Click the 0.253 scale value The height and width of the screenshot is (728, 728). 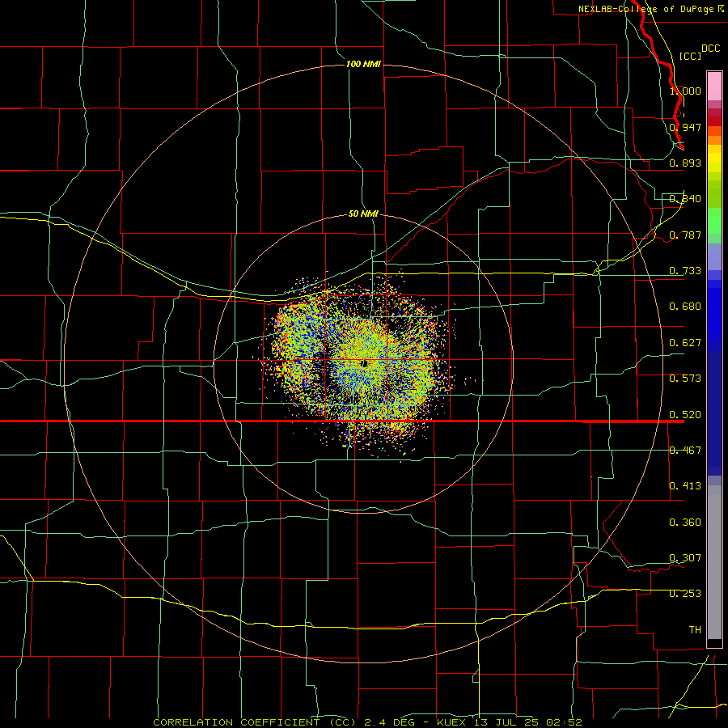[x=685, y=594]
